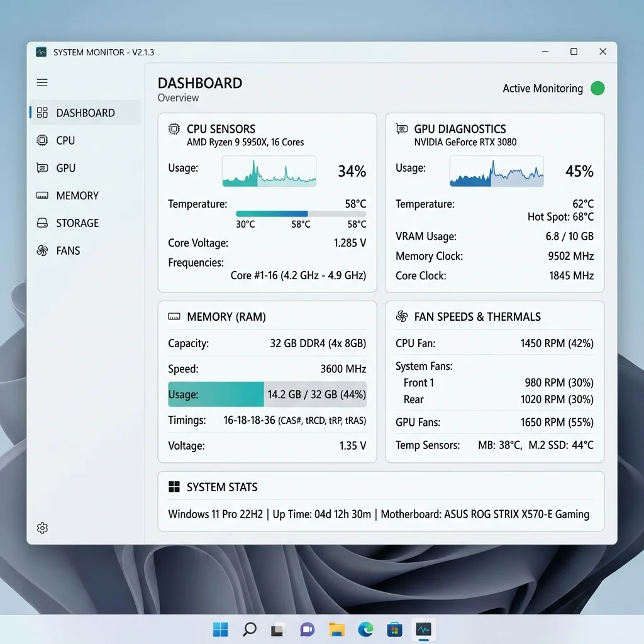Click the Fan Speeds & Thermals fan icon

coord(402,316)
